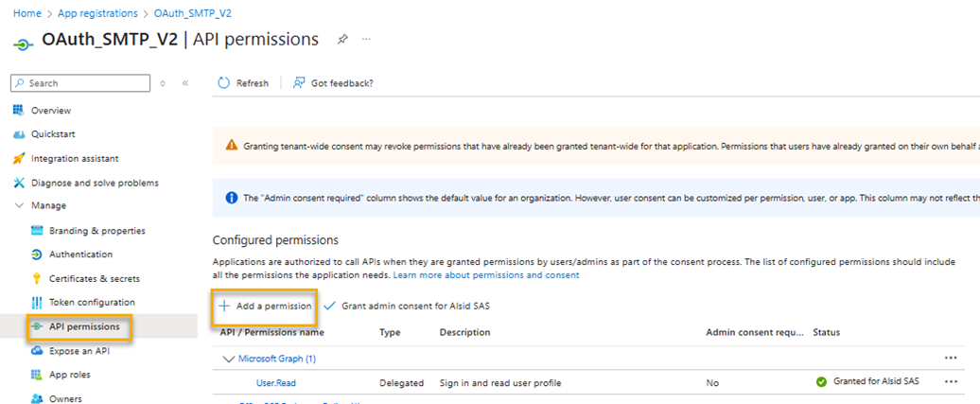980x404 pixels.
Task: Sort by API / Permissions name column
Action: [271, 332]
